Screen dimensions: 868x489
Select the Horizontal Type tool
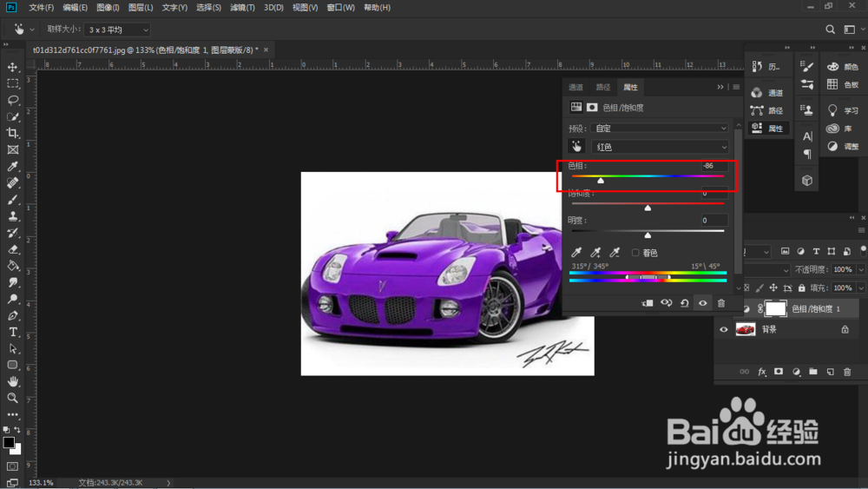[x=12, y=333]
